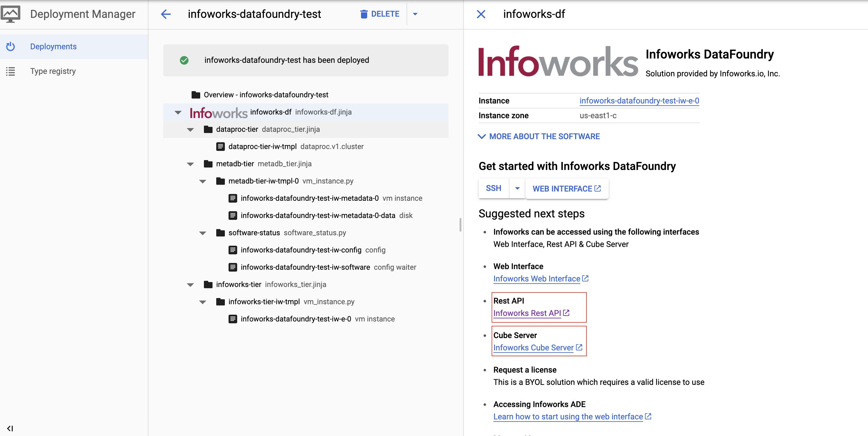Click the SSH button
Image resolution: width=868 pixels, height=436 pixels.
494,188
